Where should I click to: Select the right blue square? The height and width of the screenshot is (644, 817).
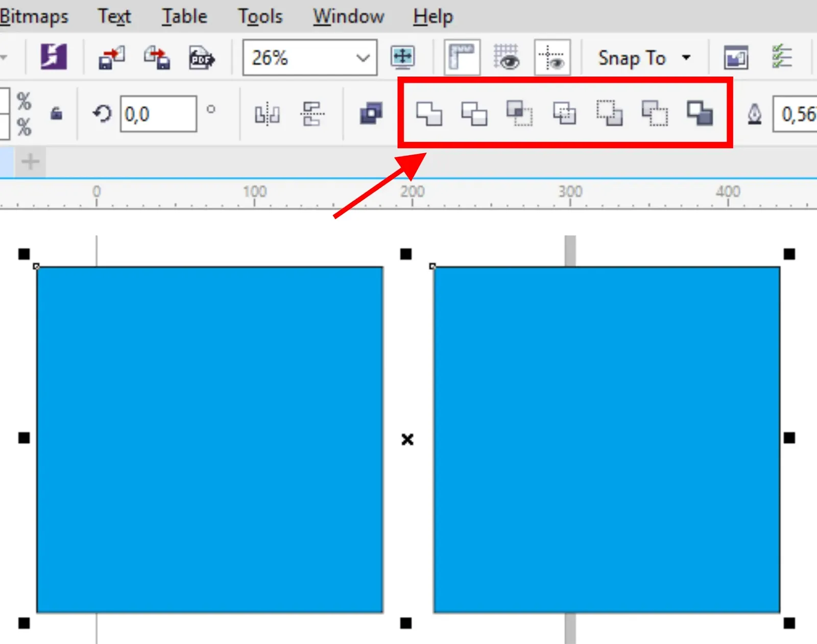(607, 440)
